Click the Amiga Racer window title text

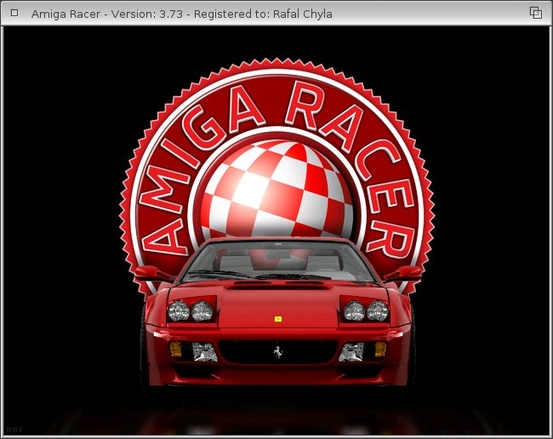click(x=182, y=14)
